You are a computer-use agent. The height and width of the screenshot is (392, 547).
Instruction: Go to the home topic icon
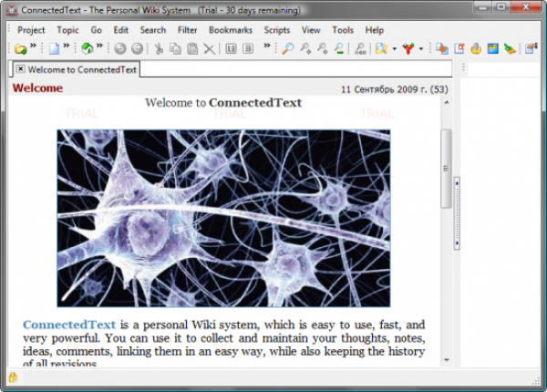(87, 48)
